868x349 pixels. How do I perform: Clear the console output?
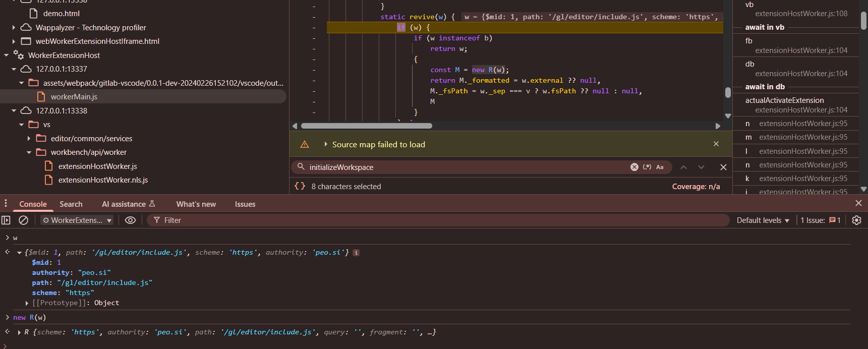[23, 220]
